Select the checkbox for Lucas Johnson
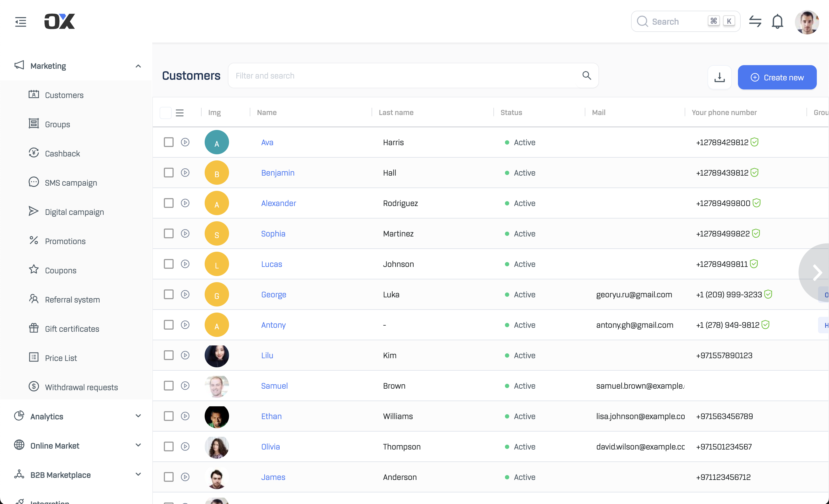 tap(168, 264)
